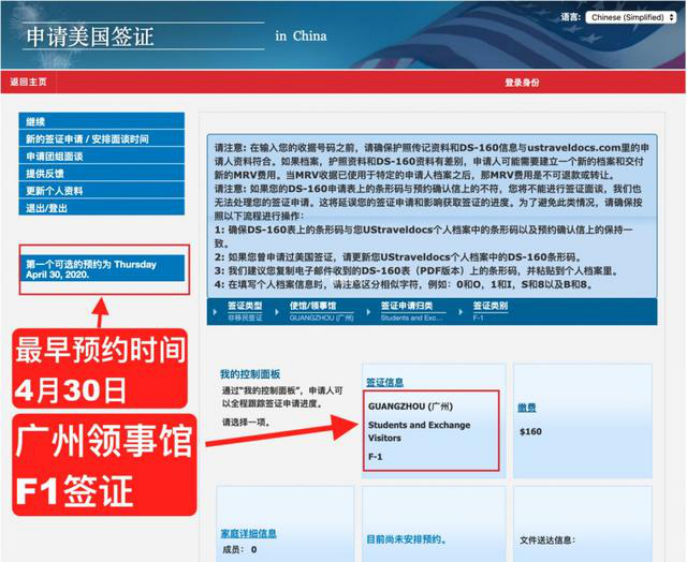Open 家庭详细信息 link
Image resolution: width=687 pixels, height=563 pixels.
(x=248, y=534)
